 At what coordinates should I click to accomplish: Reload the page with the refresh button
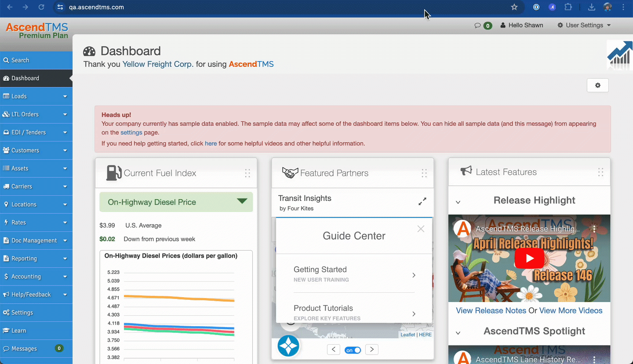(x=41, y=7)
